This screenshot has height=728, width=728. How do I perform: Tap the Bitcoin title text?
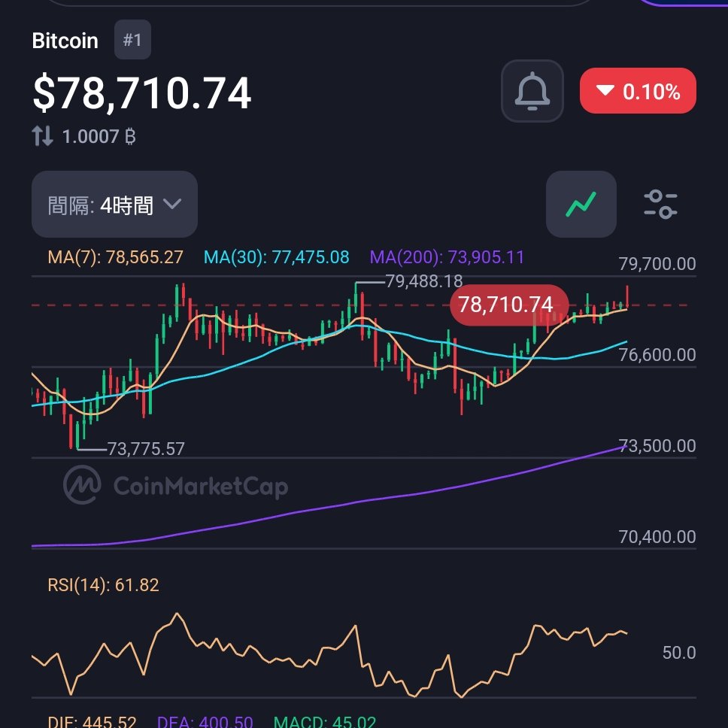pos(65,41)
